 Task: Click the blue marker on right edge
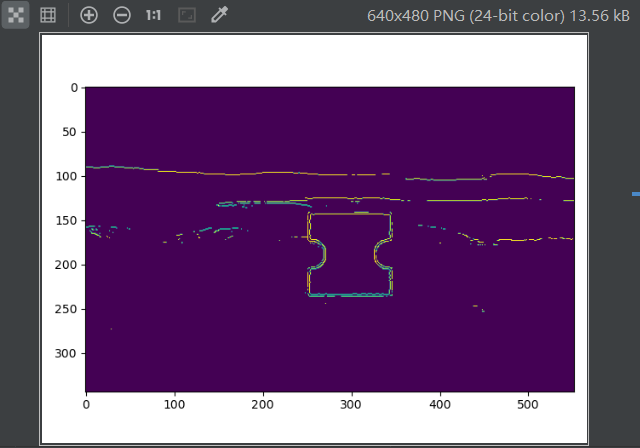click(635, 192)
